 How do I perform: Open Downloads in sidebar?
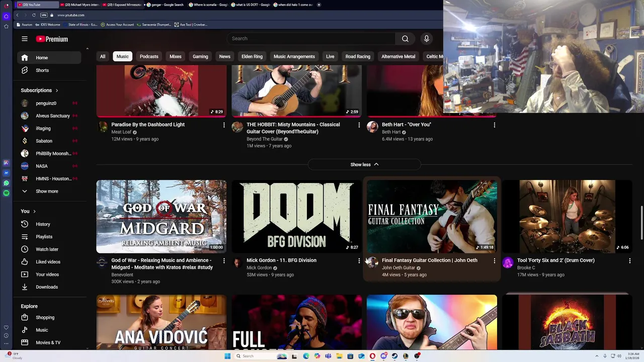point(49,287)
